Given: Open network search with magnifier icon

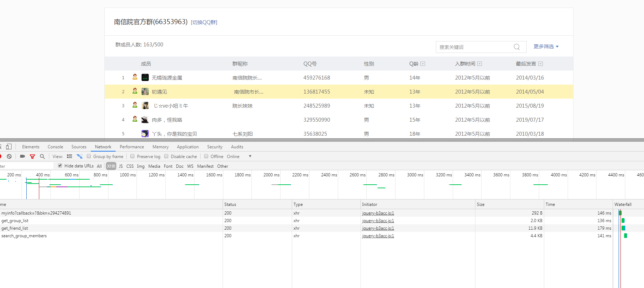Looking at the screenshot, I should click(43, 156).
